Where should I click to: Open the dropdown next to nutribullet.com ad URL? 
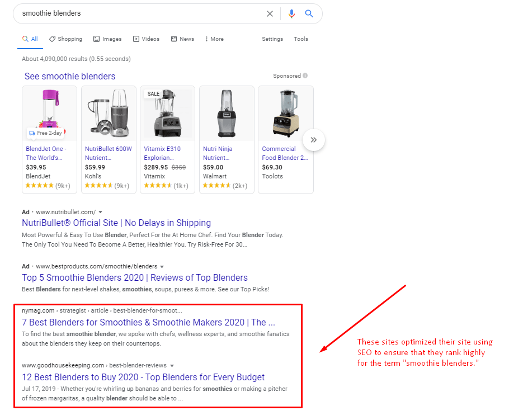101,213
